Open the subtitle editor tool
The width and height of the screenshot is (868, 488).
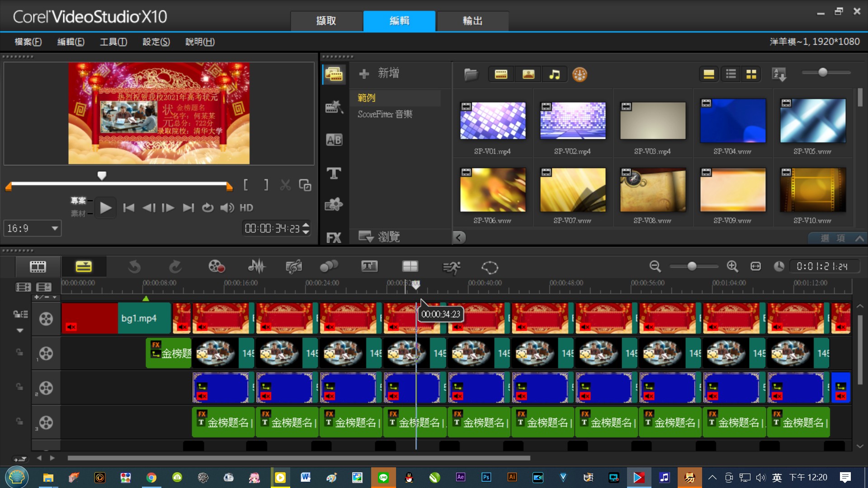(x=369, y=267)
